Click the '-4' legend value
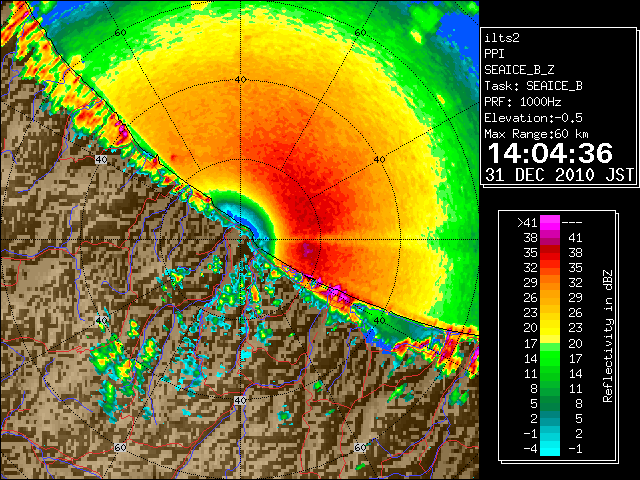 pos(530,449)
